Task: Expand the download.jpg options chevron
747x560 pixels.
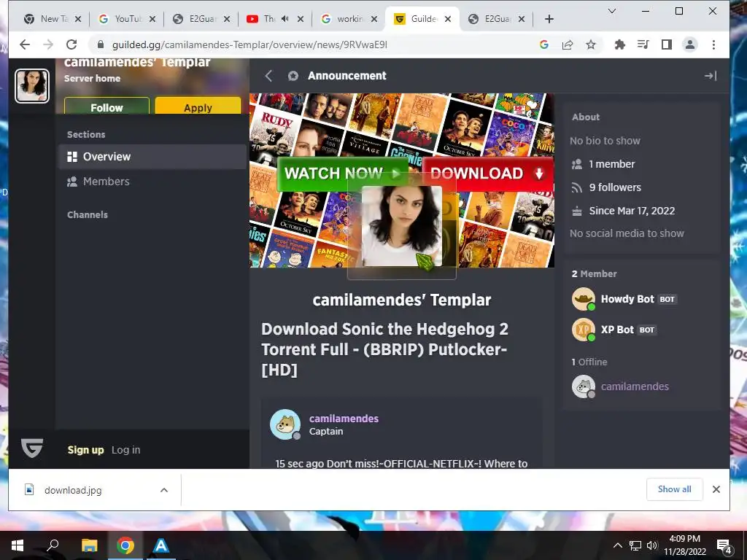Action: pos(164,490)
